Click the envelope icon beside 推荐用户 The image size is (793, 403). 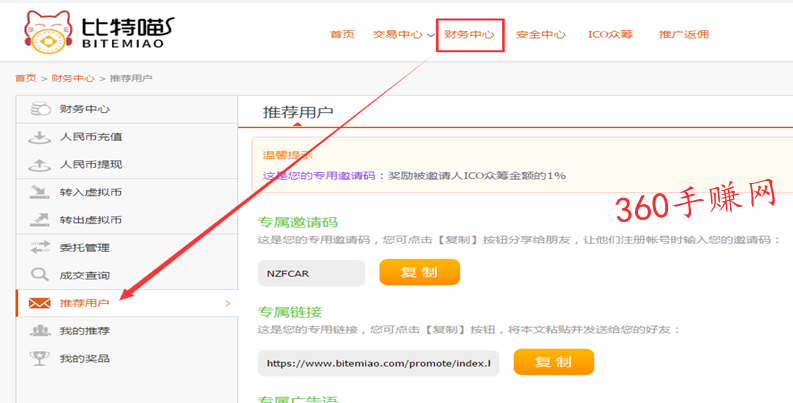(x=39, y=303)
